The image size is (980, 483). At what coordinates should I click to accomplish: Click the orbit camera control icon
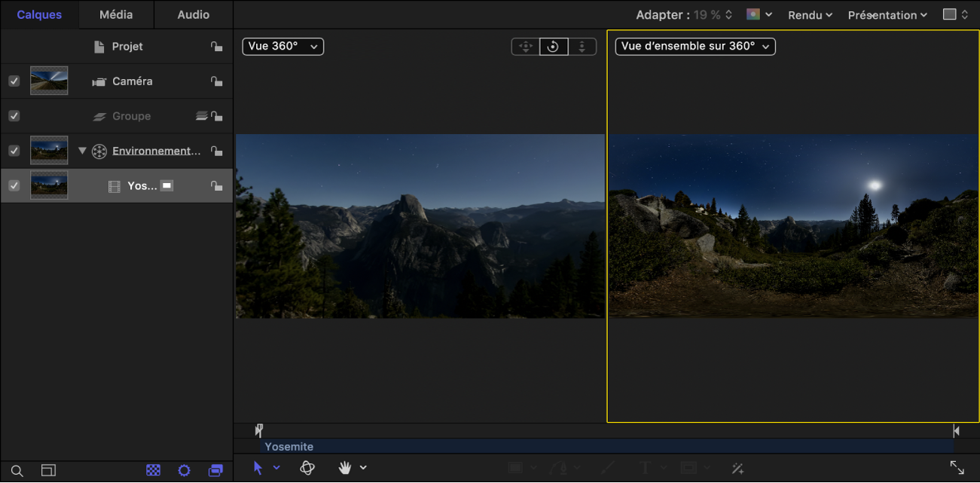554,47
